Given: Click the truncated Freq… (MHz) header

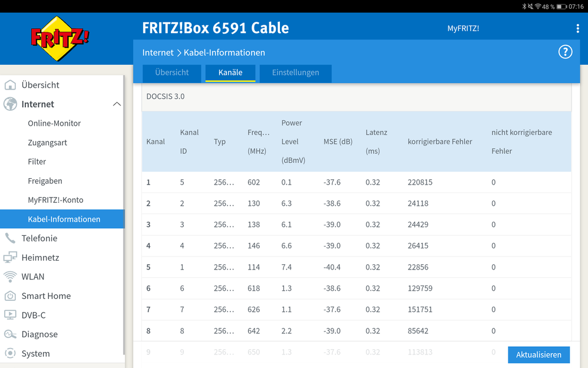Looking at the screenshot, I should pos(259,142).
